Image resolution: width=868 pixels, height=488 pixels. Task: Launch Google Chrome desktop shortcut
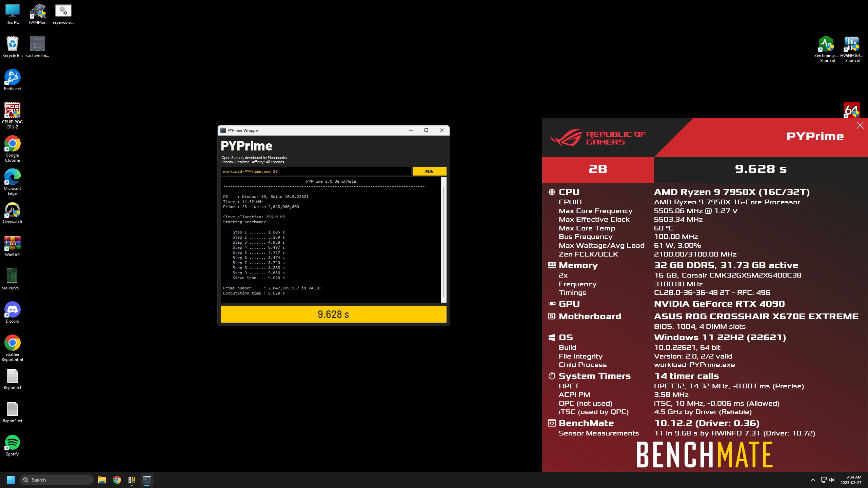click(12, 149)
